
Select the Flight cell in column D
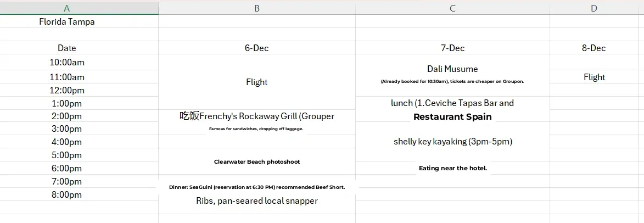click(x=594, y=77)
